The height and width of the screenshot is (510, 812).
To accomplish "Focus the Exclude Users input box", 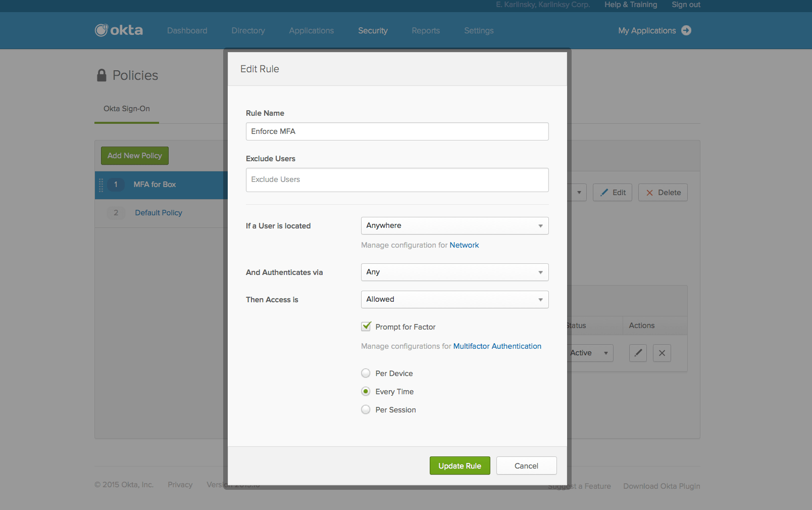I will click(x=397, y=180).
